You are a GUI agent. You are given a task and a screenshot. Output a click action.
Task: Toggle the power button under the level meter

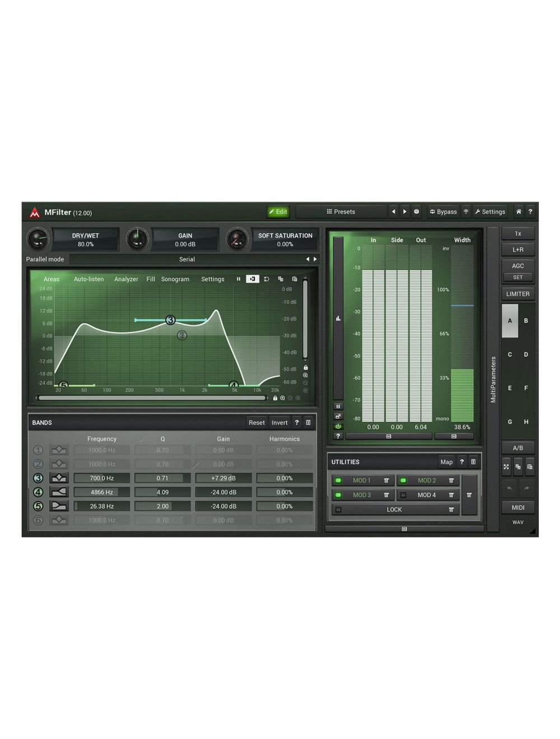[x=338, y=426]
